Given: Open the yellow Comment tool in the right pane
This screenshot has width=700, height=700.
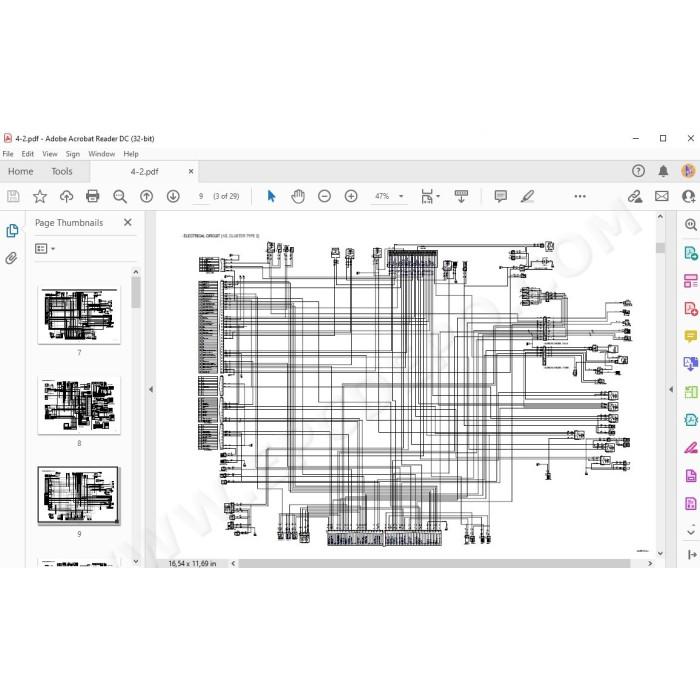Looking at the screenshot, I should point(691,336).
